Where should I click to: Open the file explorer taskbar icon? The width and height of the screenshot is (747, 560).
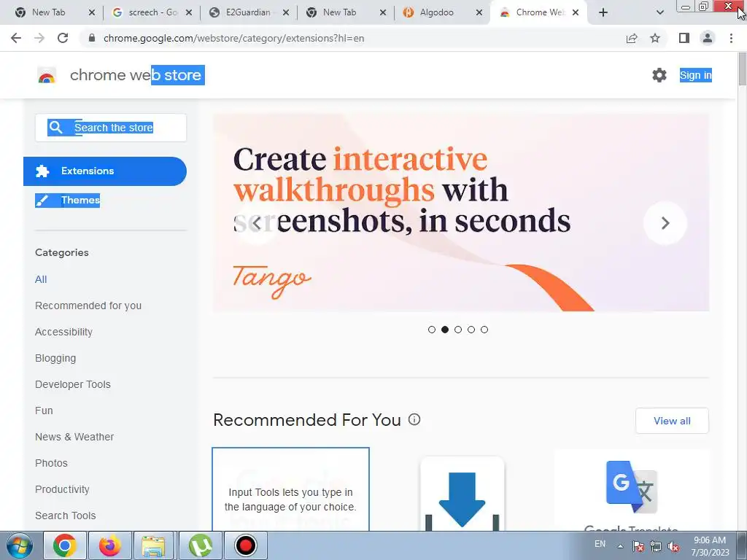pyautogui.click(x=154, y=545)
